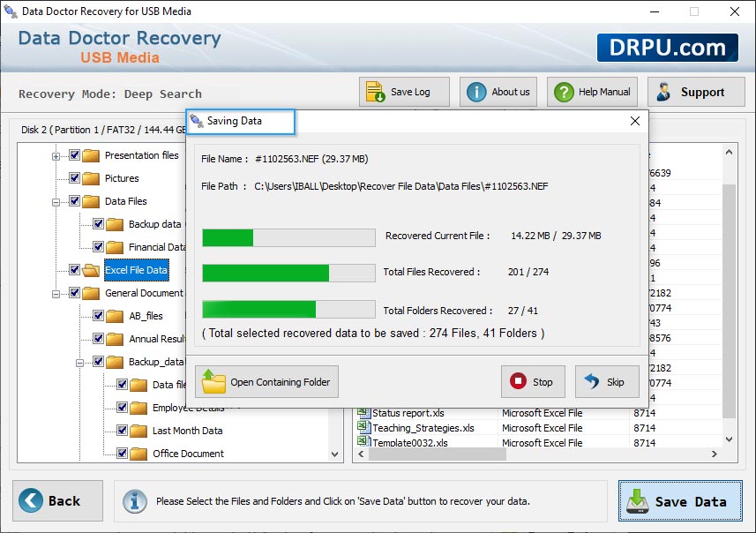Uncheck the Excel File Data checkbox

click(x=74, y=269)
